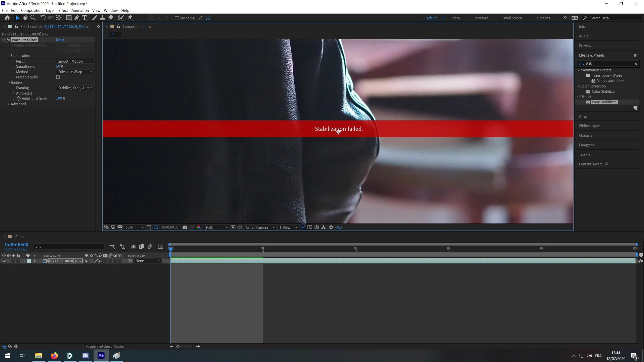Click the Home icon in toolbar
Image resolution: width=644 pixels, height=362 pixels.
[x=7, y=18]
